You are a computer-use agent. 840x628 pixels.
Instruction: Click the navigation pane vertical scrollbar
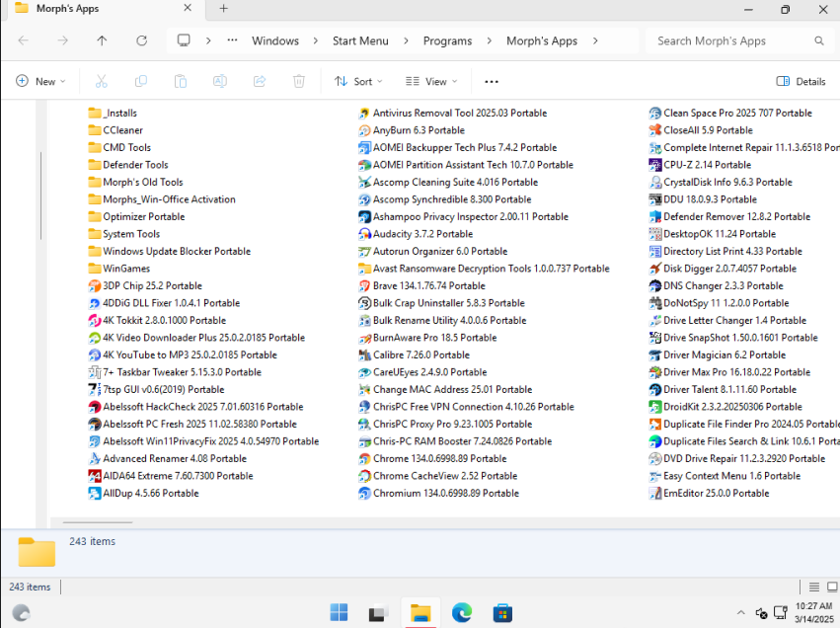(40, 196)
